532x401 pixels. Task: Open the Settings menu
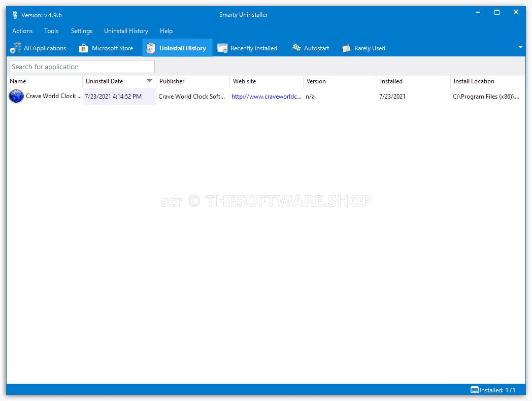tap(82, 31)
